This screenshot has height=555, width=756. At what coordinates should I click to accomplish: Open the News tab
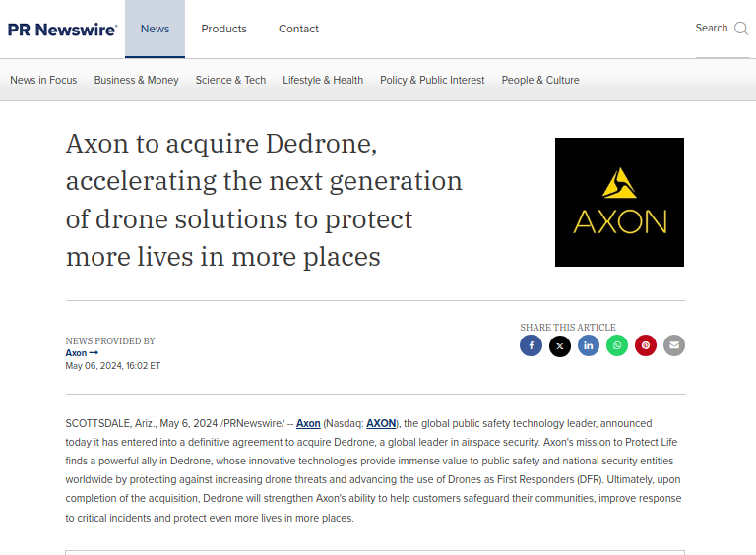(x=155, y=29)
